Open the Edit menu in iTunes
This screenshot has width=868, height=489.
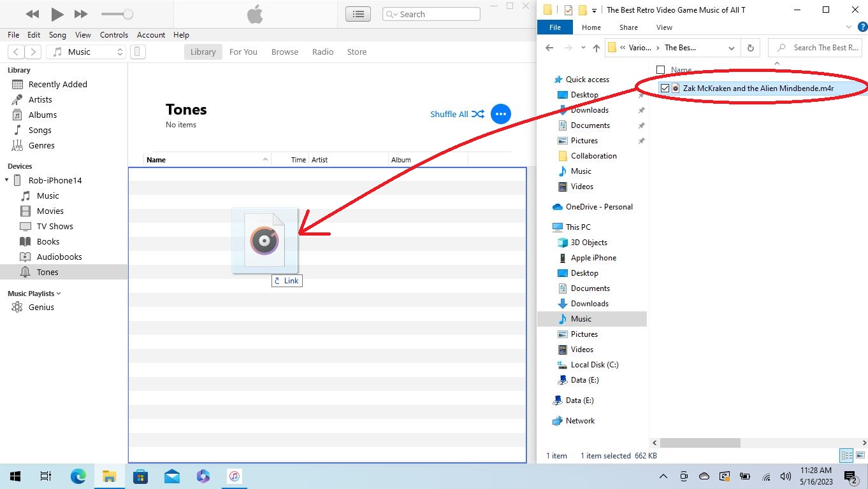(x=34, y=35)
